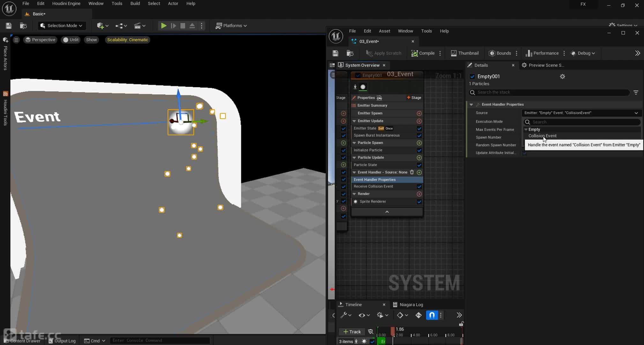Viewport: 644px width, 345px height.
Task: Add renderer using Render plus icon
Action: click(419, 194)
